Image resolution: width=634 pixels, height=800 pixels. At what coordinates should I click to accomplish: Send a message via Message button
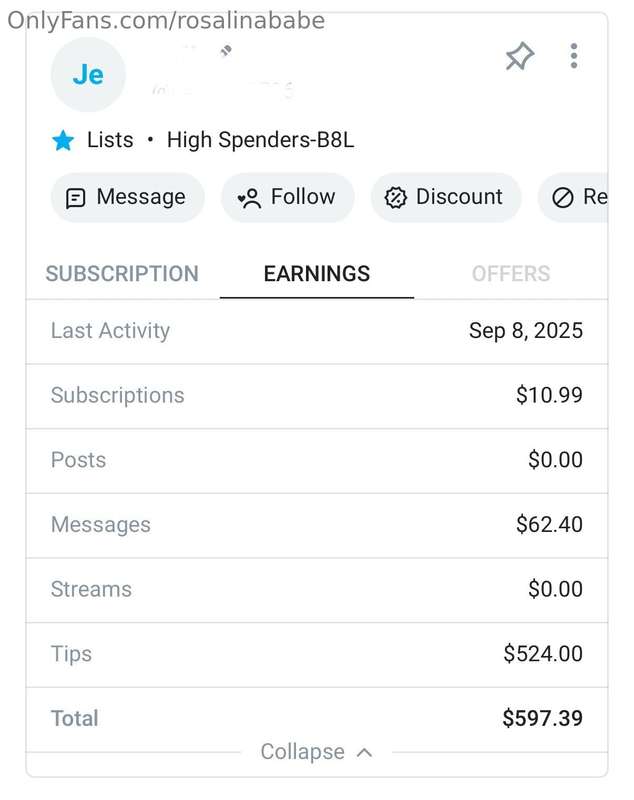pyautogui.click(x=128, y=197)
